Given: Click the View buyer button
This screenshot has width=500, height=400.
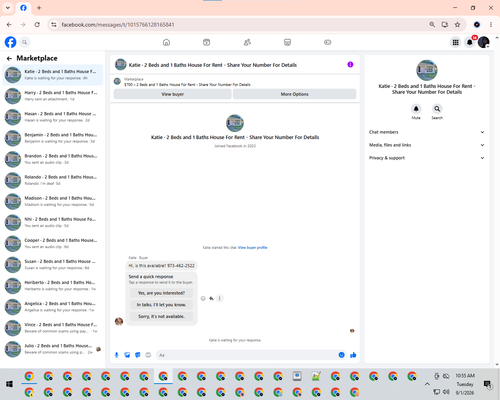Looking at the screenshot, I should 172,94.
